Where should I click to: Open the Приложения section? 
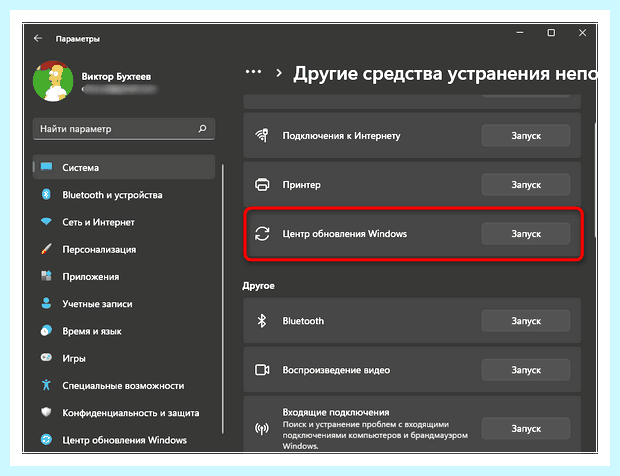[124, 276]
